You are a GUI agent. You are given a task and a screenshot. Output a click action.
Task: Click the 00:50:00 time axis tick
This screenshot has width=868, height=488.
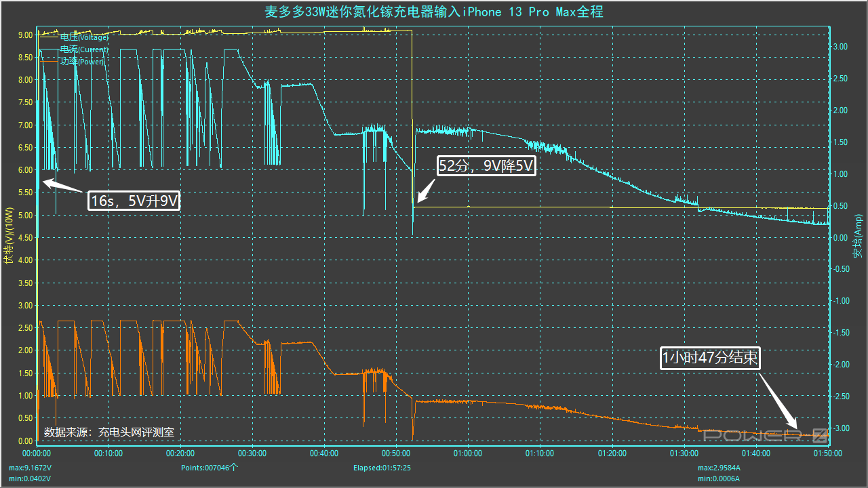tap(396, 453)
